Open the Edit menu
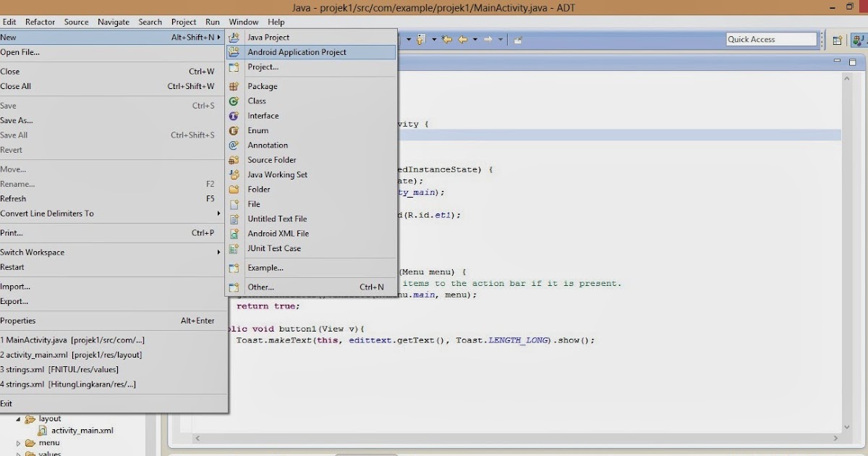The image size is (868, 456). tap(9, 22)
